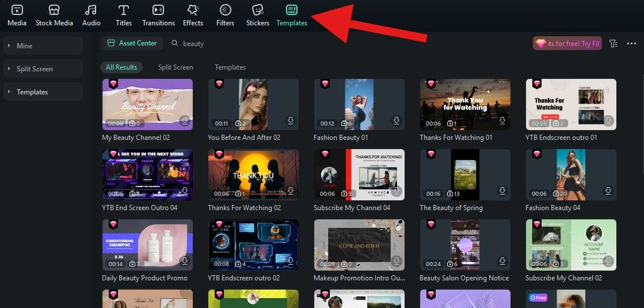
Task: Switch to Split Screen results tab
Action: (176, 67)
